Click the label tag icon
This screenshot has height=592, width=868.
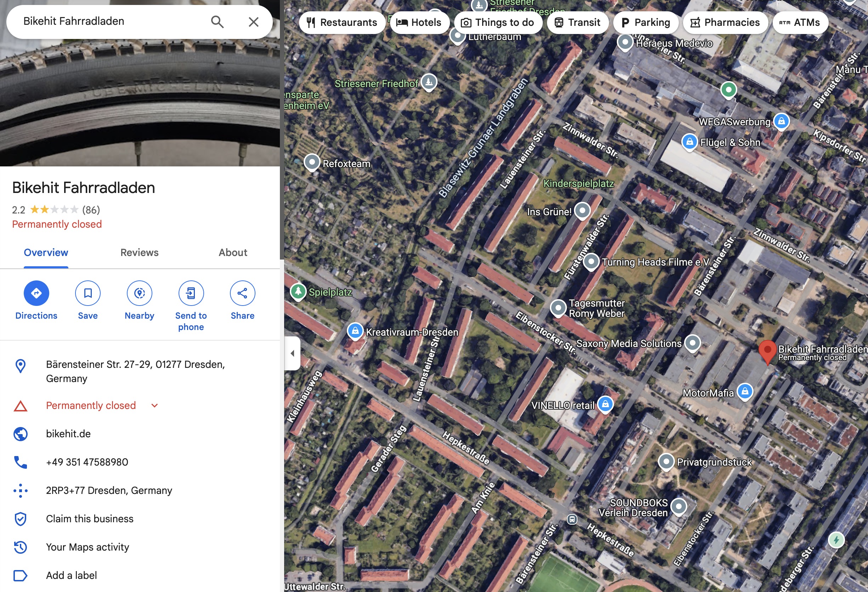click(x=21, y=576)
